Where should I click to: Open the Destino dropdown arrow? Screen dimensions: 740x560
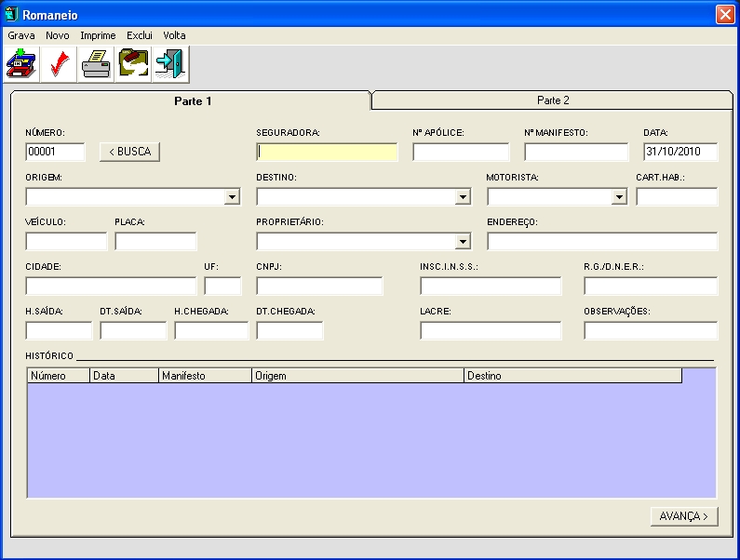tap(463, 197)
